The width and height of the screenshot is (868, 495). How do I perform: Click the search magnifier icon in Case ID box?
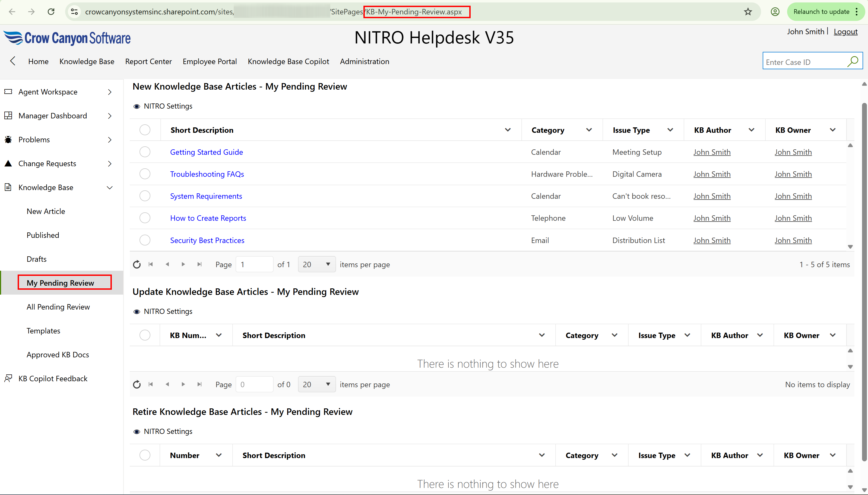852,62
